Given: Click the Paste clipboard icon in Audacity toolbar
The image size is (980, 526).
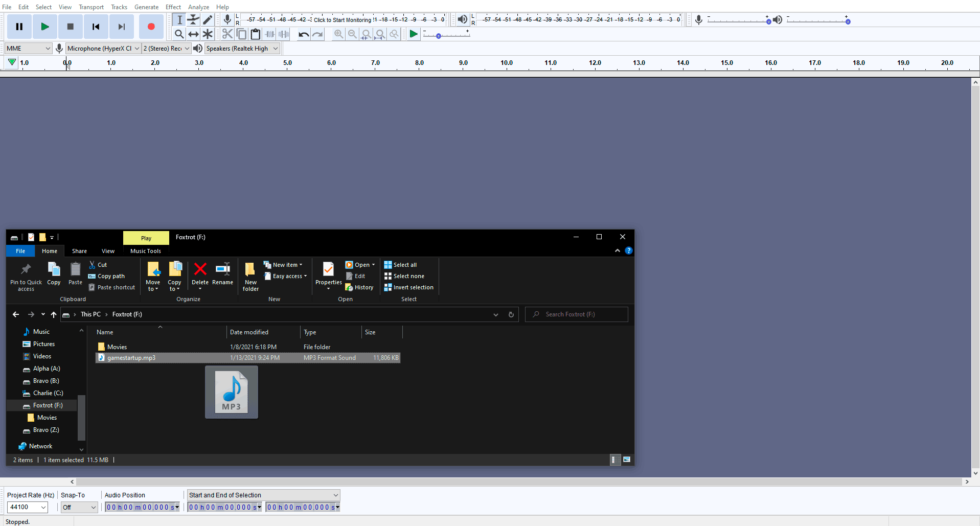Looking at the screenshot, I should point(255,34).
